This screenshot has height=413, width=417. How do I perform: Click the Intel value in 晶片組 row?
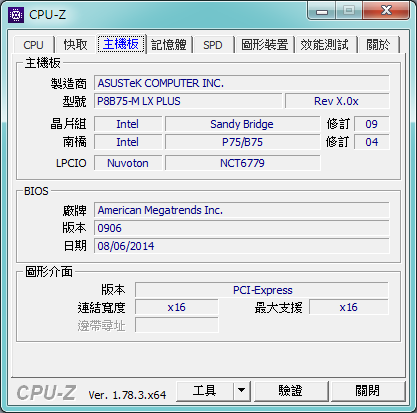pos(128,124)
